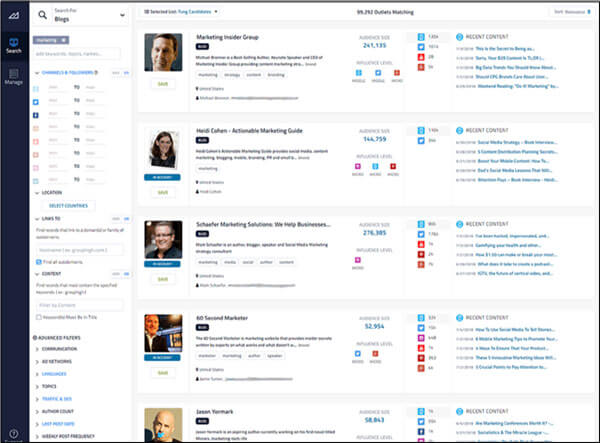600x443 pixels.
Task: Open the Search section in the sidebar
Action: pyautogui.click(x=14, y=46)
